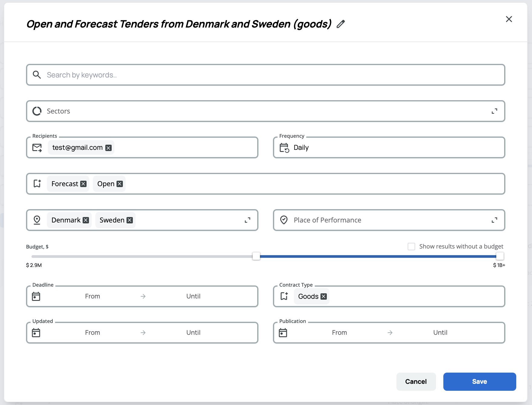532x405 pixels.
Task: Expand the Place of Performance selector
Action: 494,220
